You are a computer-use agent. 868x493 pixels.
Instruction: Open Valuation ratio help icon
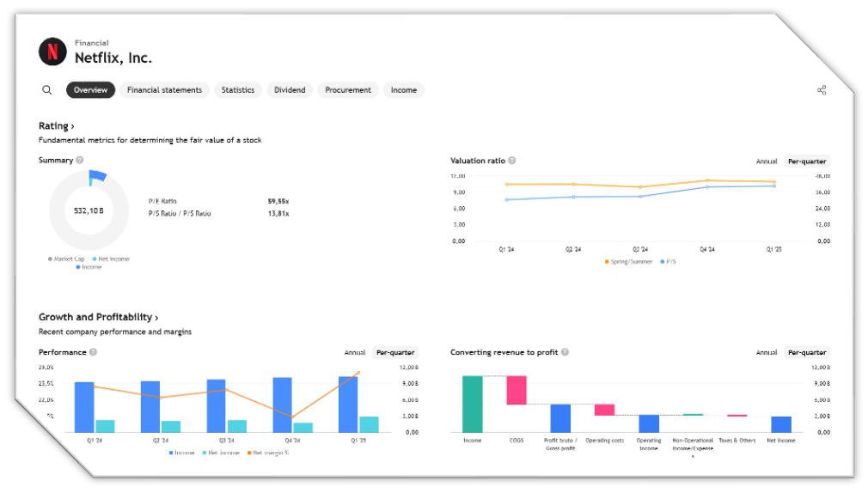(x=512, y=161)
